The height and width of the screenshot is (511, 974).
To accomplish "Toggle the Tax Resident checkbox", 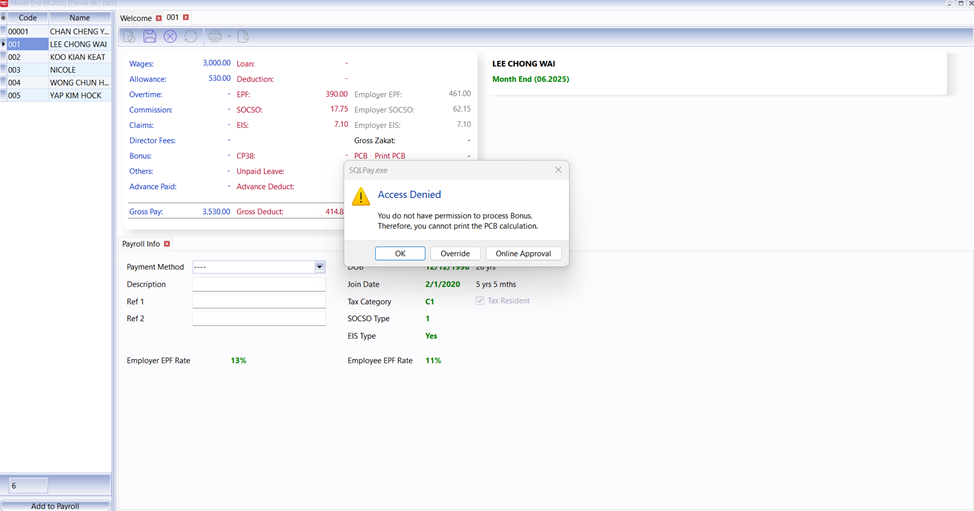I will [480, 301].
